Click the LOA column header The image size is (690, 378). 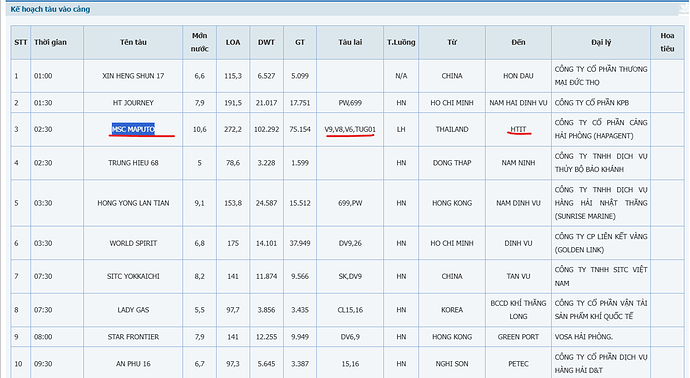click(233, 42)
